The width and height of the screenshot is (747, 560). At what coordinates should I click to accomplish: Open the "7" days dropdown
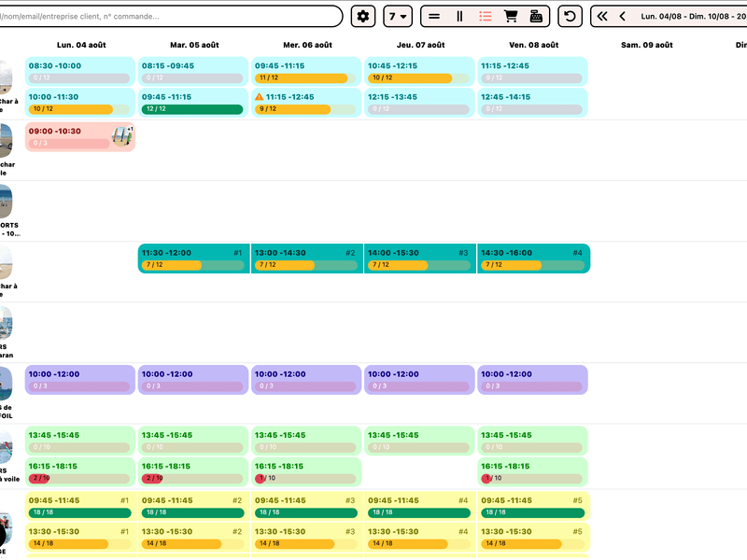398,16
